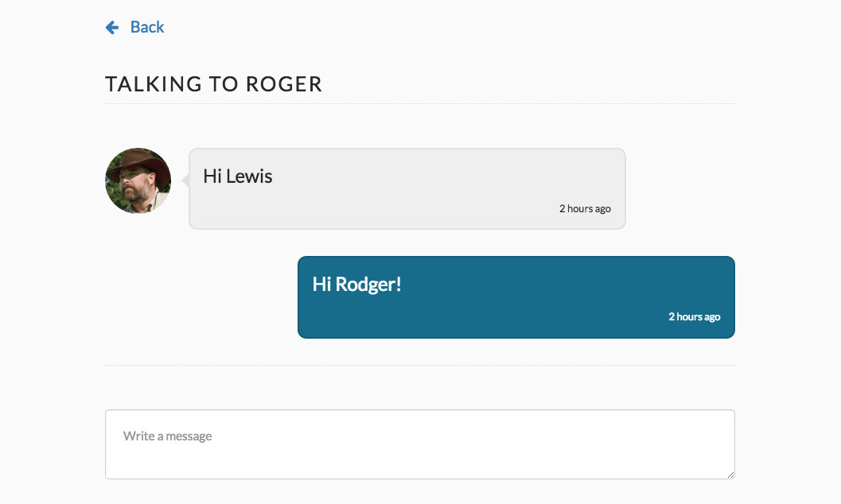The image size is (841, 504).
Task: Select the "Hi Lewis" message text
Action: click(x=238, y=176)
